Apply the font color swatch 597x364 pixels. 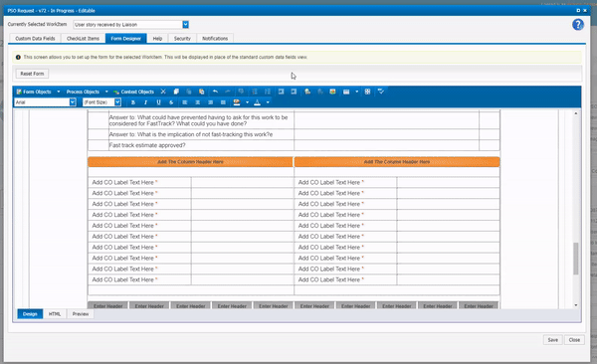pyautogui.click(x=258, y=102)
